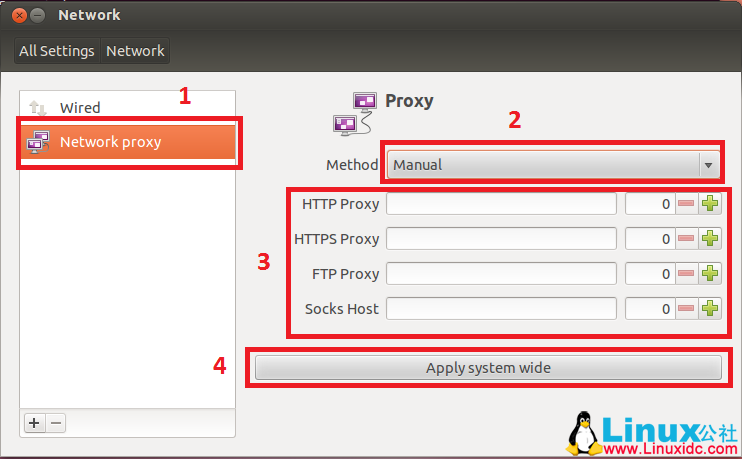Minimize the Network window
Viewport: 742px width, 459px height.
[x=37, y=16]
